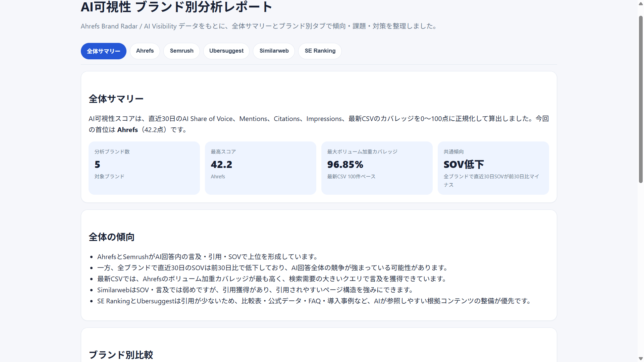This screenshot has width=644, height=362.
Task: Click the scrollbar down arrow
Action: coord(641,359)
